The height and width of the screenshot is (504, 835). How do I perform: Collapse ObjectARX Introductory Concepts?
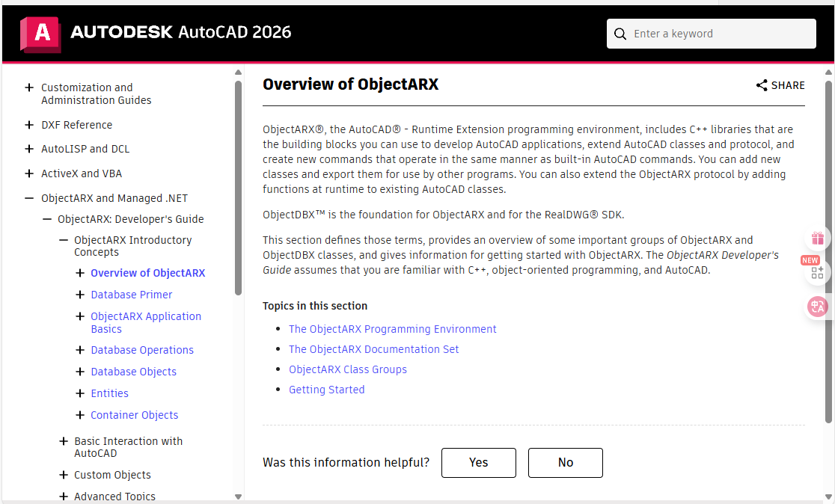(x=64, y=240)
